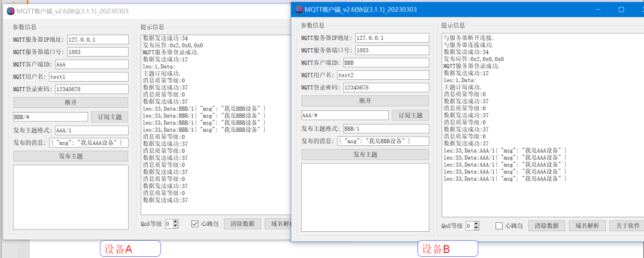This screenshot has width=644, height=258.
Task: Click 发布主题 button in Device B window
Action: 365,155
